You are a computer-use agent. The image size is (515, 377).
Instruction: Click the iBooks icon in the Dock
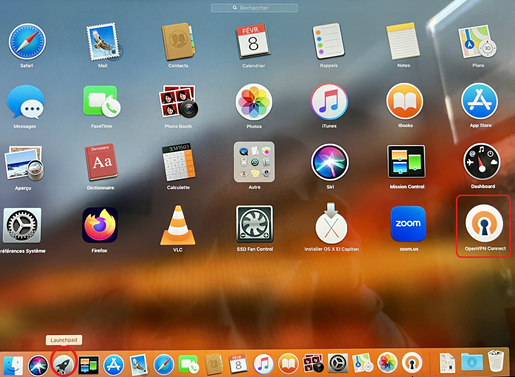point(288,363)
